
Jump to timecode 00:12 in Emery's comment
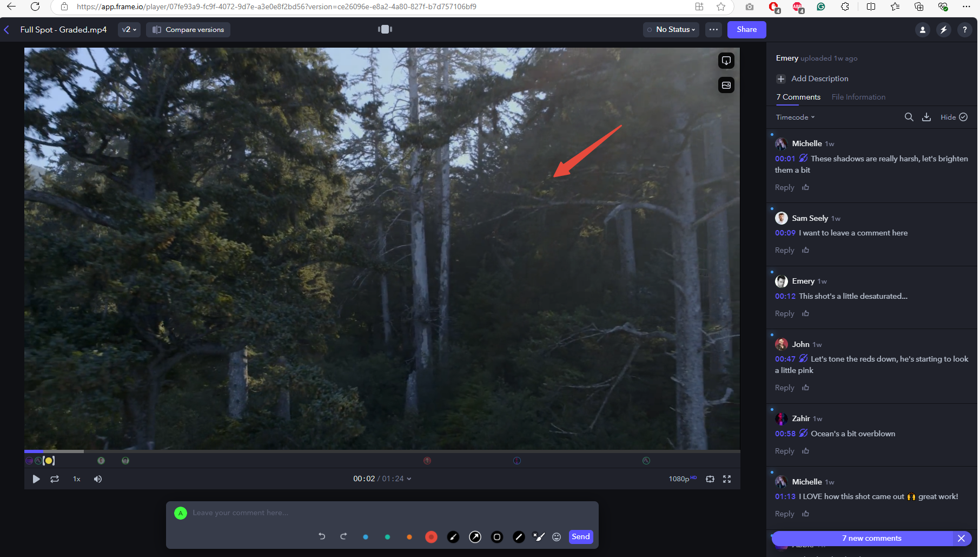[x=785, y=296]
